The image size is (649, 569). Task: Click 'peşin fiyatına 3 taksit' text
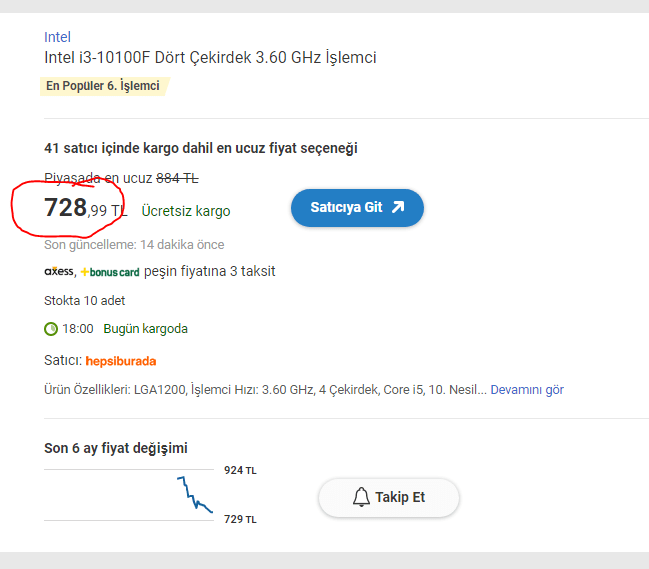pyautogui.click(x=209, y=271)
